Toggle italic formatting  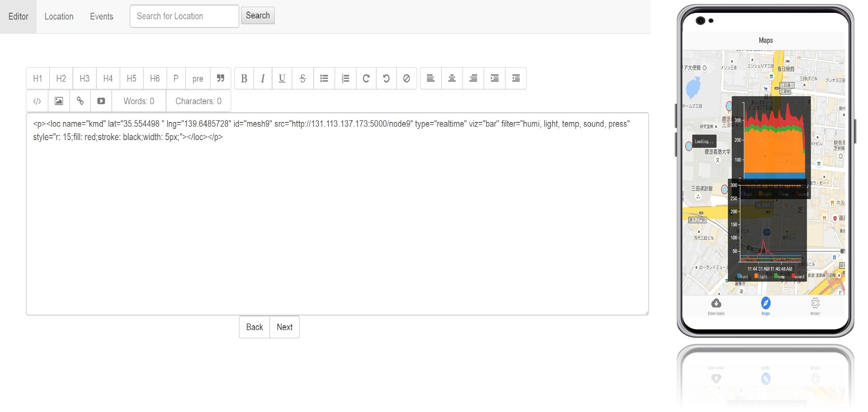click(x=263, y=78)
